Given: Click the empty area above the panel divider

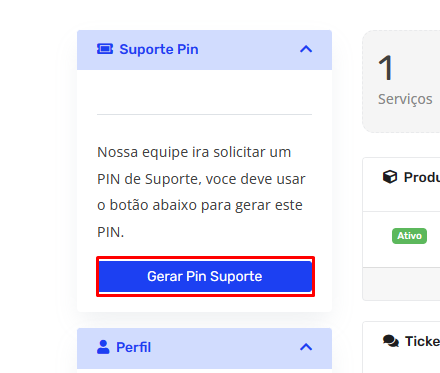Looking at the screenshot, I should [204, 92].
